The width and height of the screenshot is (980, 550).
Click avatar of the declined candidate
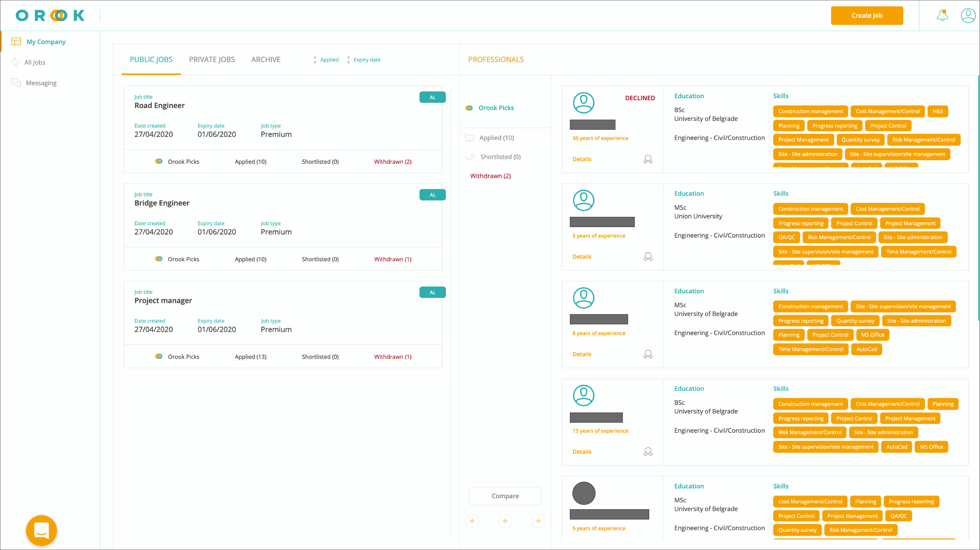[584, 103]
